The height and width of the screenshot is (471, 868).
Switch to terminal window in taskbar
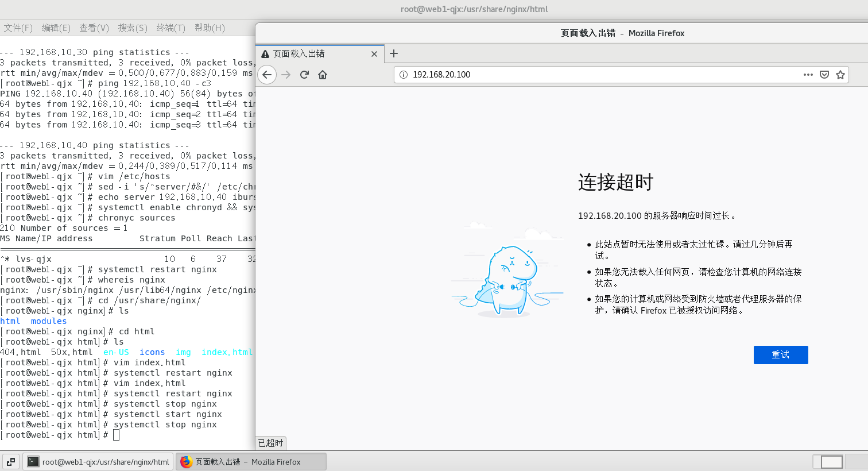[98, 462]
